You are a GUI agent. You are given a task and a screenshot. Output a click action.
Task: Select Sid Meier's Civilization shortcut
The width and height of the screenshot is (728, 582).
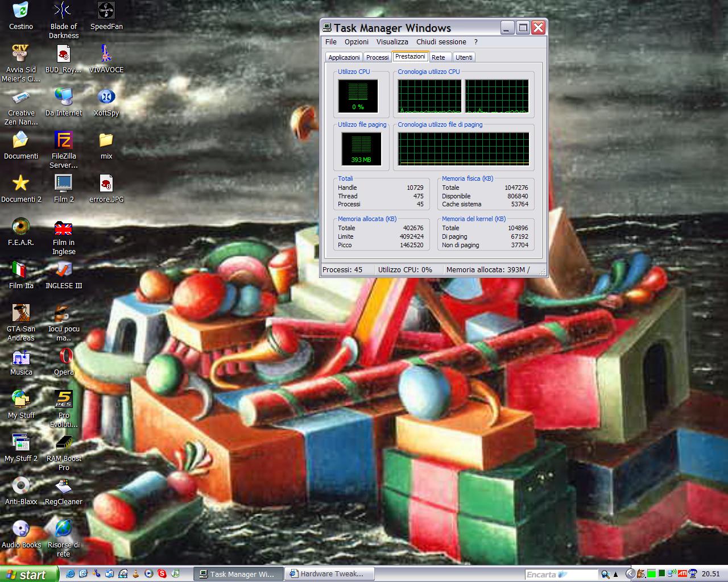tap(20, 64)
